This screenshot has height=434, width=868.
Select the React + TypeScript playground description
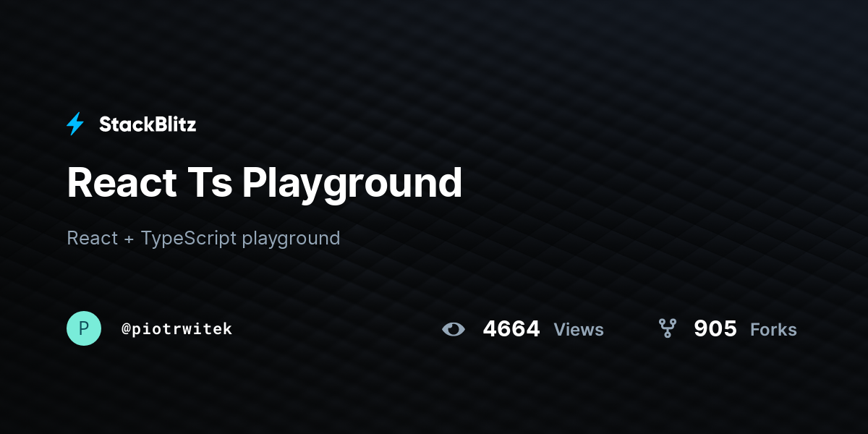click(x=203, y=238)
